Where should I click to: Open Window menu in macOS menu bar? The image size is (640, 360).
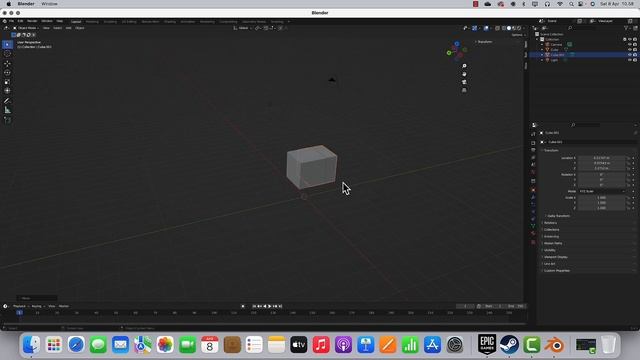[x=49, y=4]
